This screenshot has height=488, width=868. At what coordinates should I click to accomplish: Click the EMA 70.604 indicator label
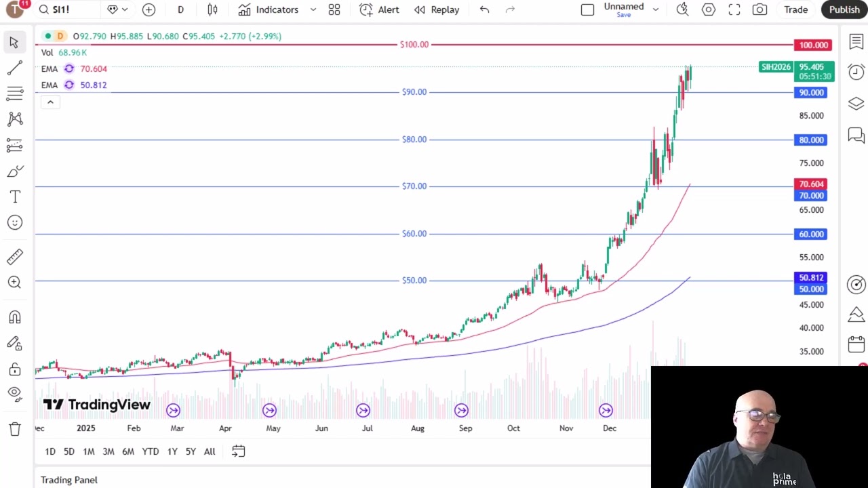[73, 68]
